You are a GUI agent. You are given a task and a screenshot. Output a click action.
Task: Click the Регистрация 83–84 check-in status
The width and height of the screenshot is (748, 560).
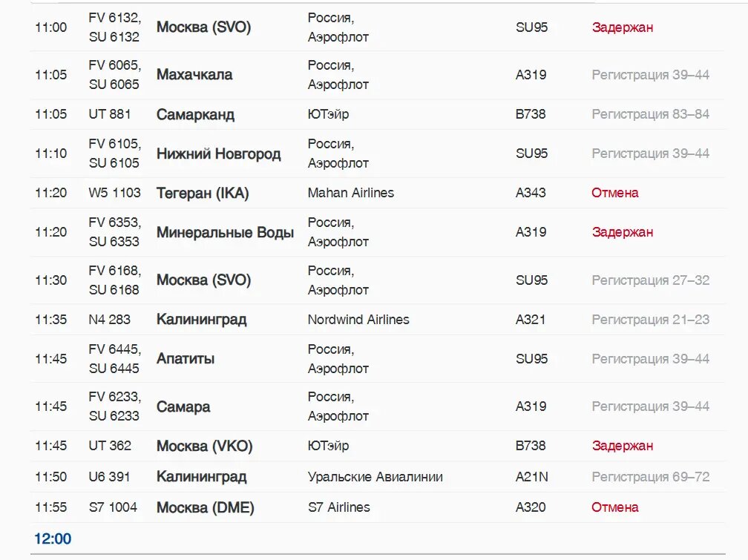coord(650,114)
